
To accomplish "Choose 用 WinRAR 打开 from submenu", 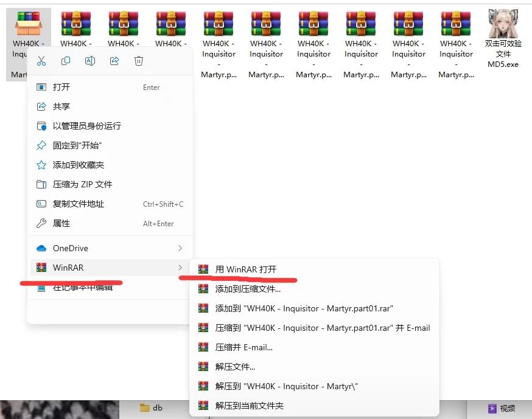I will (250, 269).
